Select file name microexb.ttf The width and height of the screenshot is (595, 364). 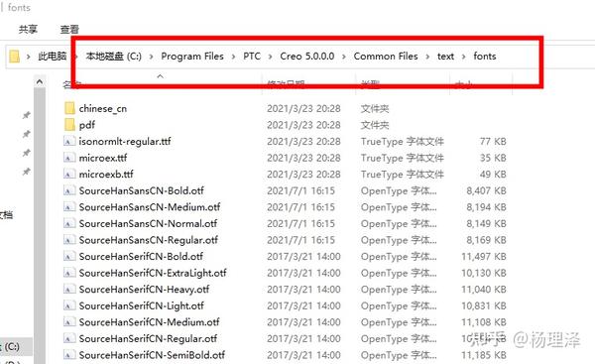tap(106, 175)
